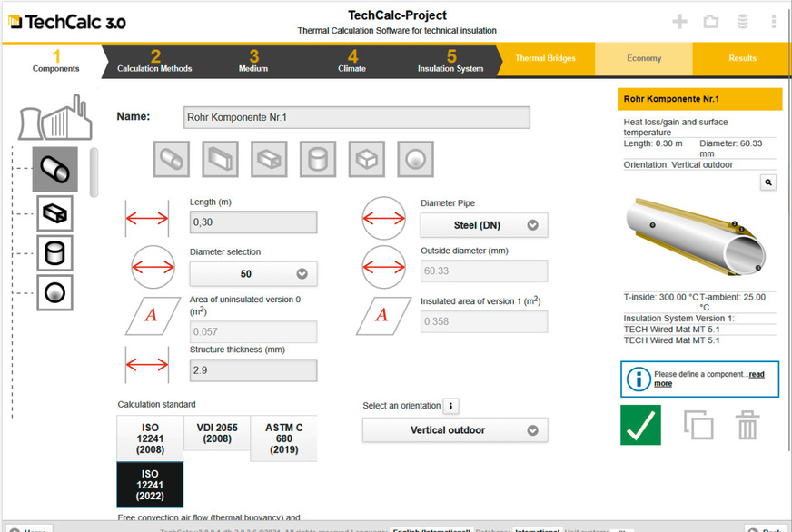Open the database icon in header
Image resolution: width=792 pixels, height=532 pixels.
(743, 21)
